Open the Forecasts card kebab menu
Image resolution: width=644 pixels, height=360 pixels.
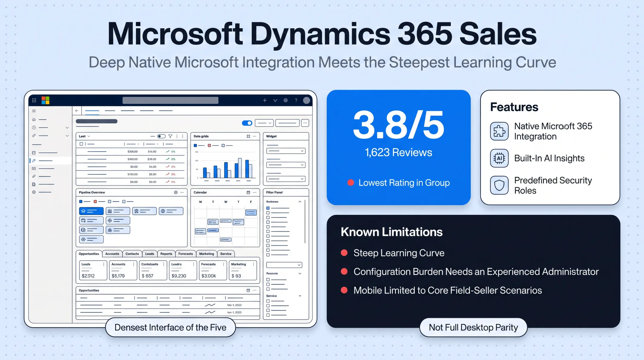coord(223,264)
